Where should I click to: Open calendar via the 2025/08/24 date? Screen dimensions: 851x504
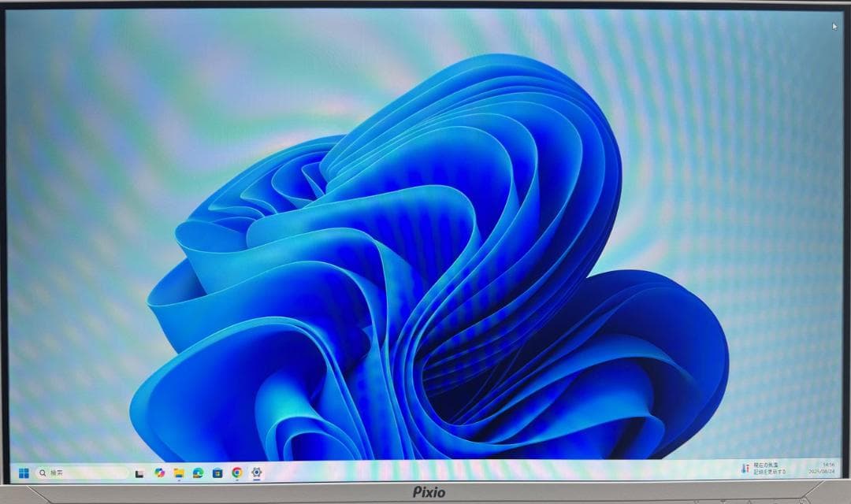click(822, 472)
